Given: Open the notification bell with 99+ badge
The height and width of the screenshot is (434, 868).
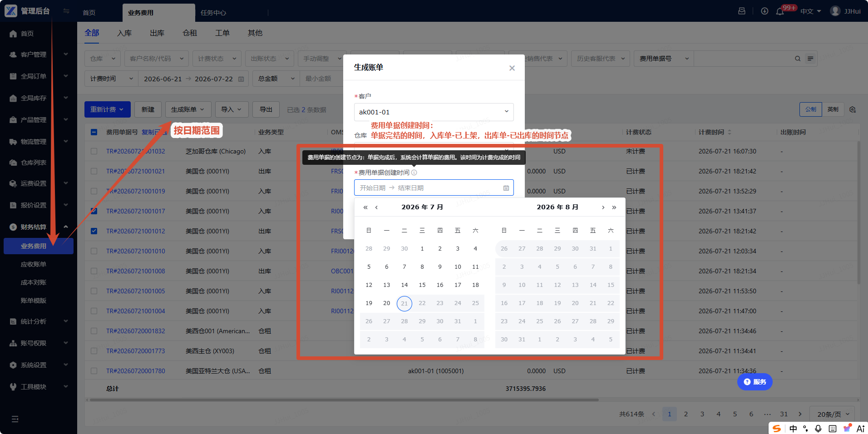Looking at the screenshot, I should (780, 11).
